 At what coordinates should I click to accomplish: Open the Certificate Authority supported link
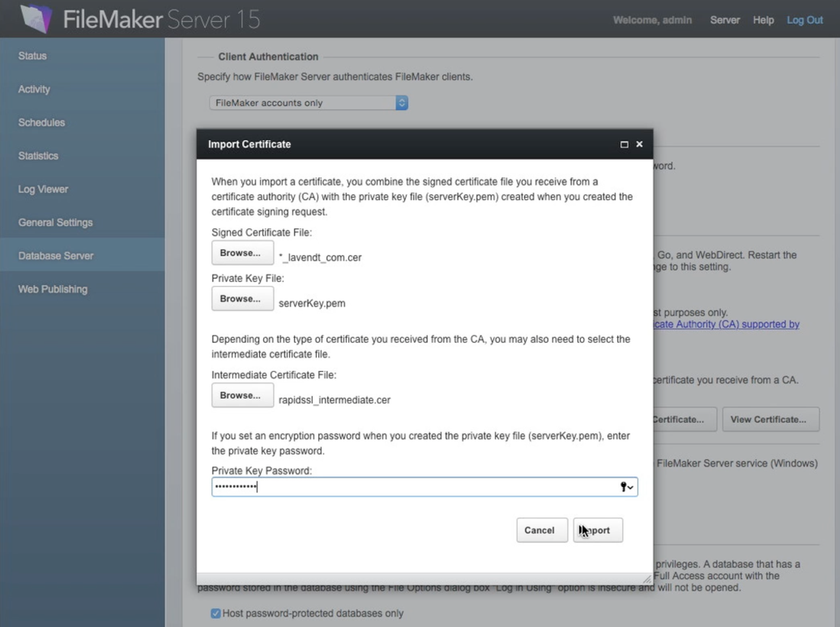[726, 324]
